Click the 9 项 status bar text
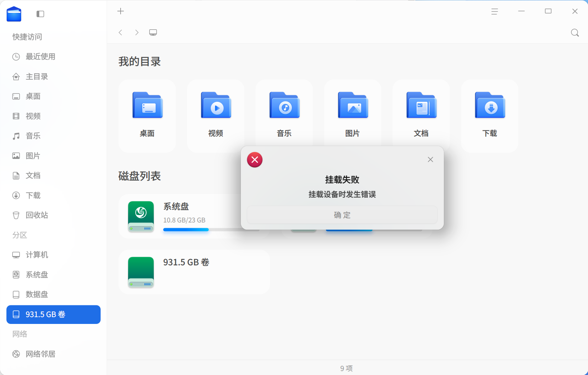 coord(346,368)
